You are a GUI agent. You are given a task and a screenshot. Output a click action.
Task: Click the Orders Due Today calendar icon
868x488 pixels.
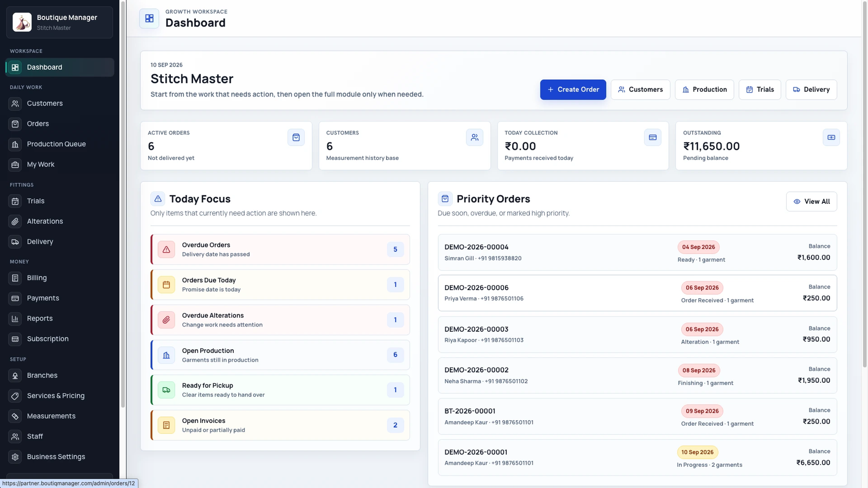coord(167,285)
